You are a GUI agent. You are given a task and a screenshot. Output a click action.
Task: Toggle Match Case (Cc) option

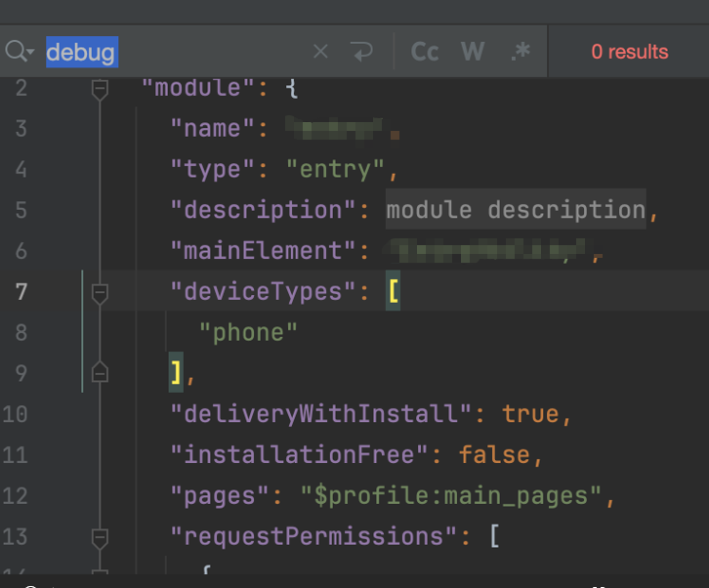click(x=425, y=52)
